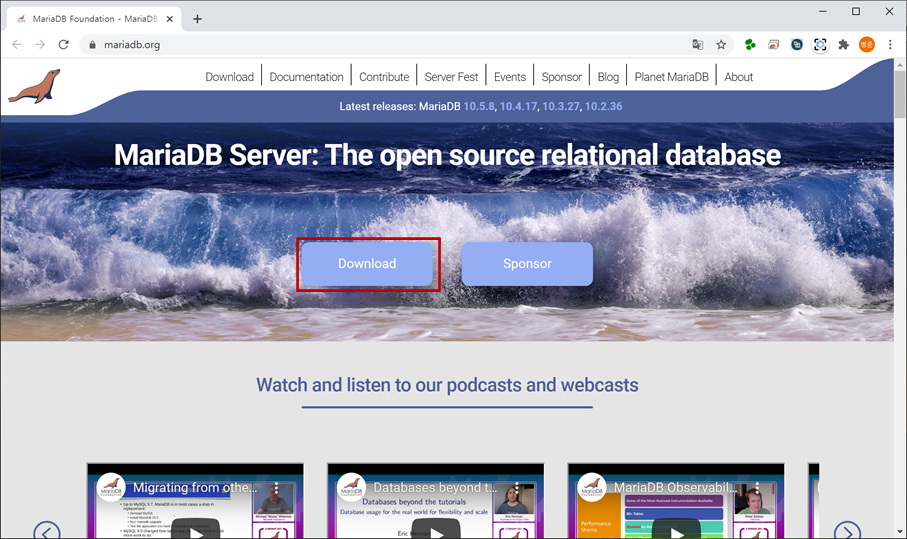Viewport: 907px width, 539px height.
Task: Open release 10.5.8 link
Action: (479, 106)
